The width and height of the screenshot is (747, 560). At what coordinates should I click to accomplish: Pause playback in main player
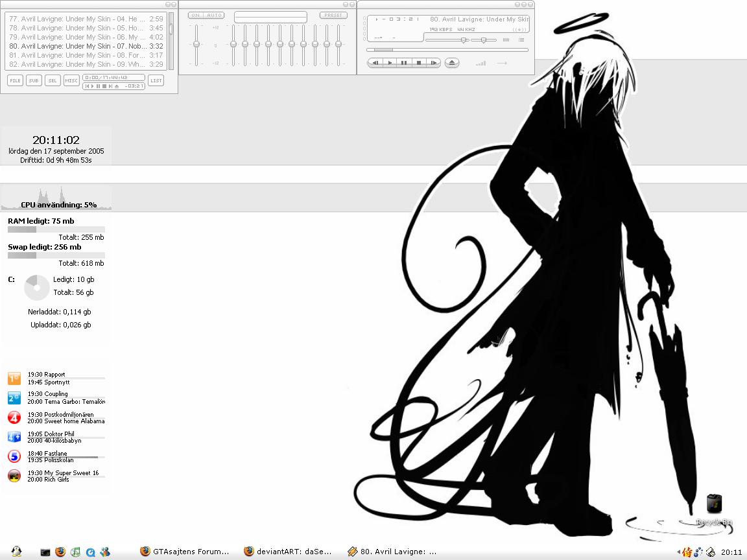[404, 63]
